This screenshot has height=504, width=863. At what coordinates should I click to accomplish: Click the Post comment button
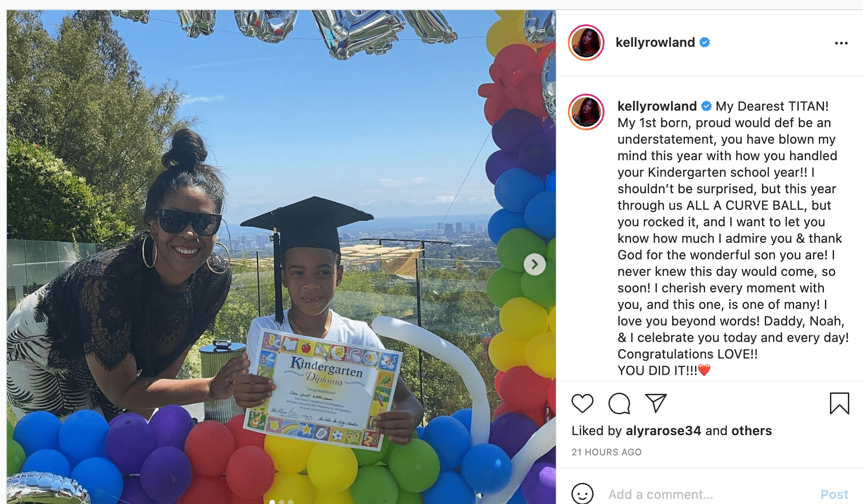tap(834, 494)
